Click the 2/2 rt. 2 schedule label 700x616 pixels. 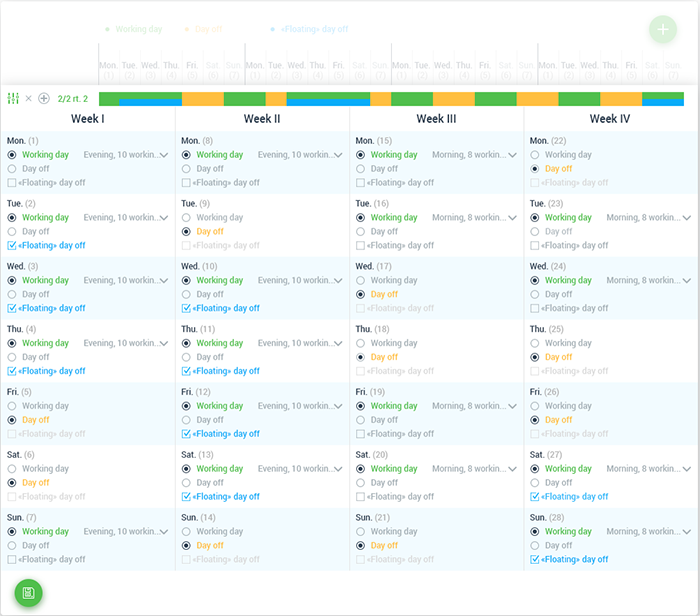73,99
